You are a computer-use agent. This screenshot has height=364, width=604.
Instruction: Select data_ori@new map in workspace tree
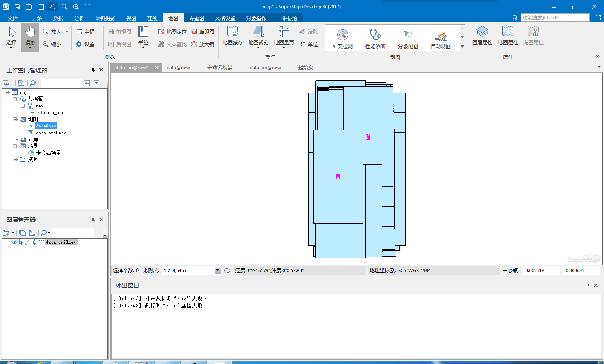(x=51, y=133)
